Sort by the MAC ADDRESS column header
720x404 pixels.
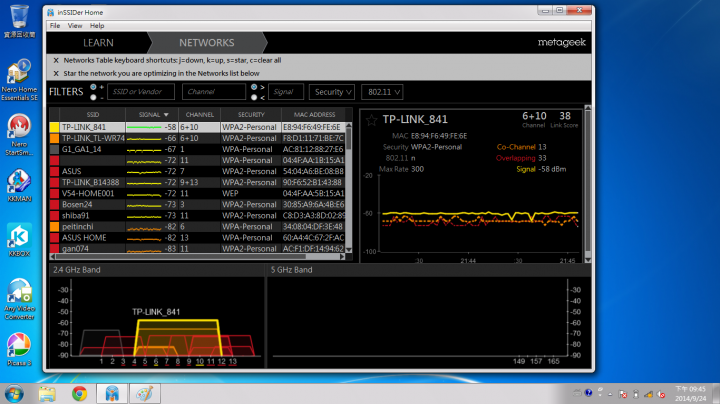(x=315, y=115)
